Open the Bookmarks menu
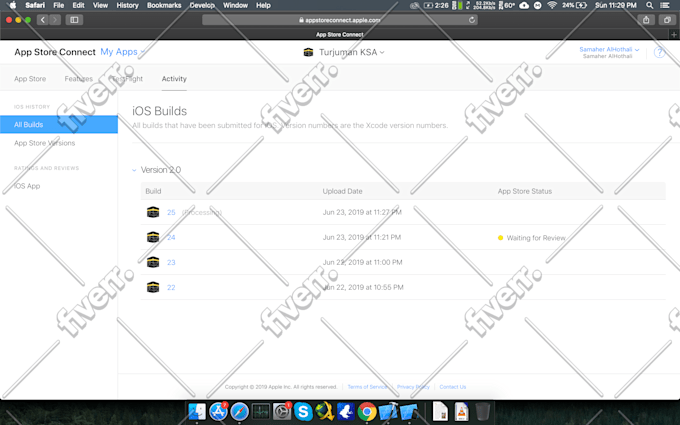The width and height of the screenshot is (680, 425). click(164, 5)
